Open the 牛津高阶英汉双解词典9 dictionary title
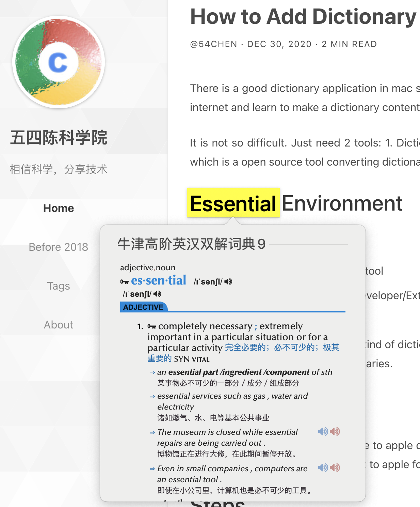This screenshot has width=420, height=507. tap(191, 244)
